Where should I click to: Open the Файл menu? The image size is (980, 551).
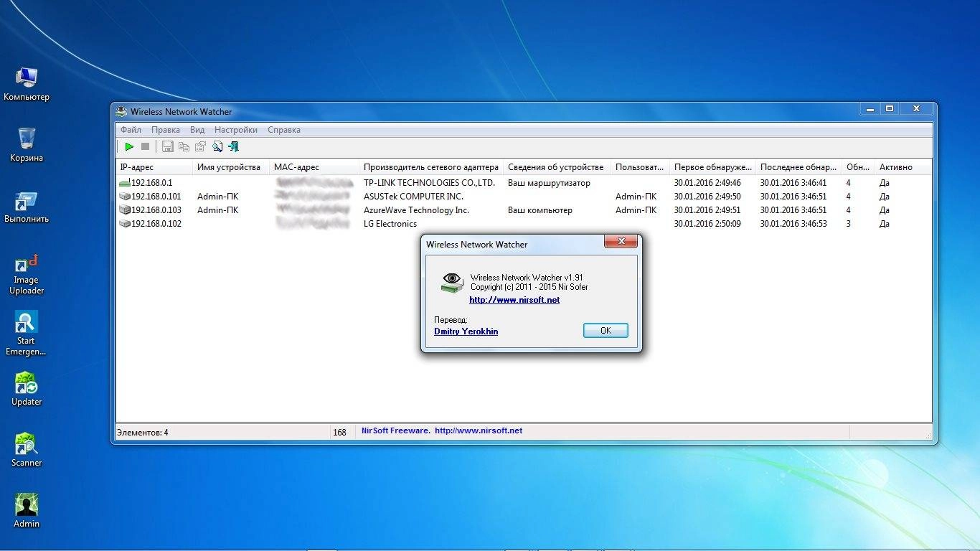pos(131,130)
